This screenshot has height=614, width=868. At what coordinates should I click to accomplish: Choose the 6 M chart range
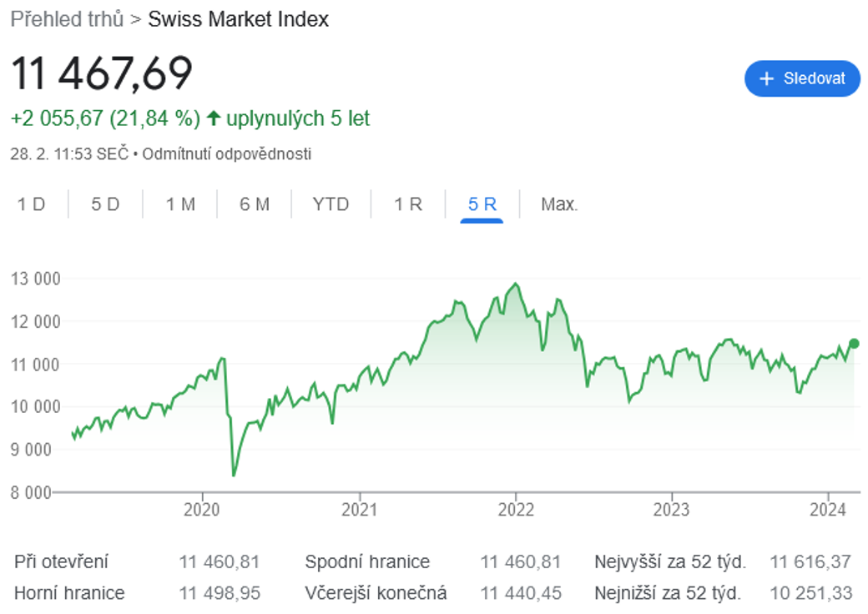pos(254,204)
